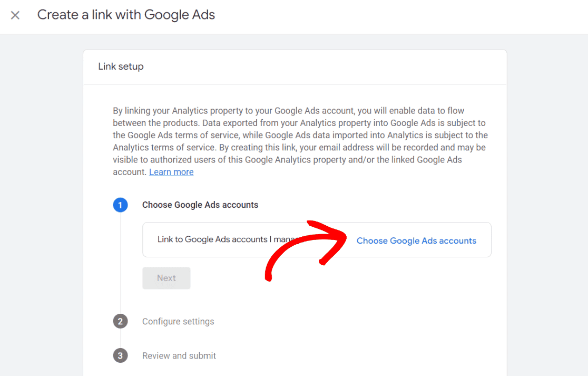Image resolution: width=588 pixels, height=376 pixels.
Task: Click the Review and submit step label
Action: 179,355
